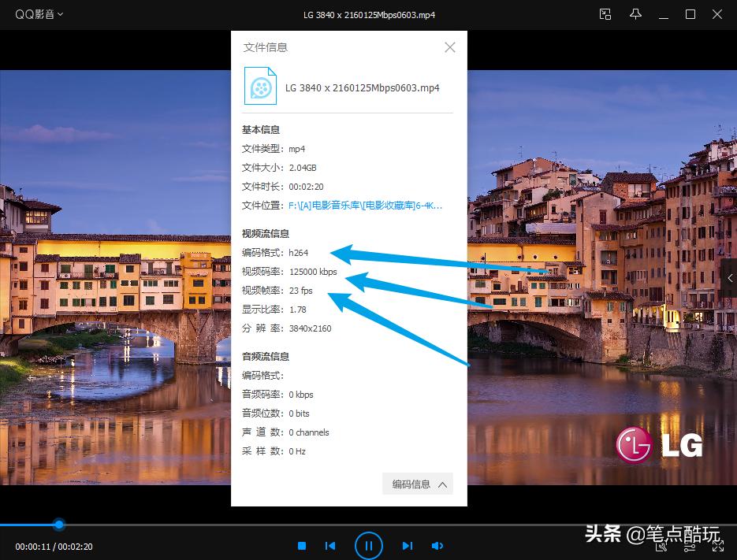Pin the player window on top

click(635, 14)
